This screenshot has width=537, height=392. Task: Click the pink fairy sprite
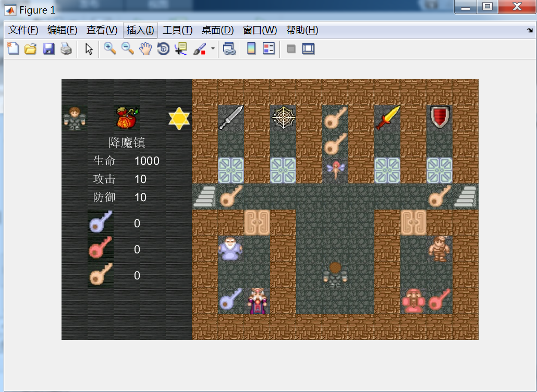point(335,170)
